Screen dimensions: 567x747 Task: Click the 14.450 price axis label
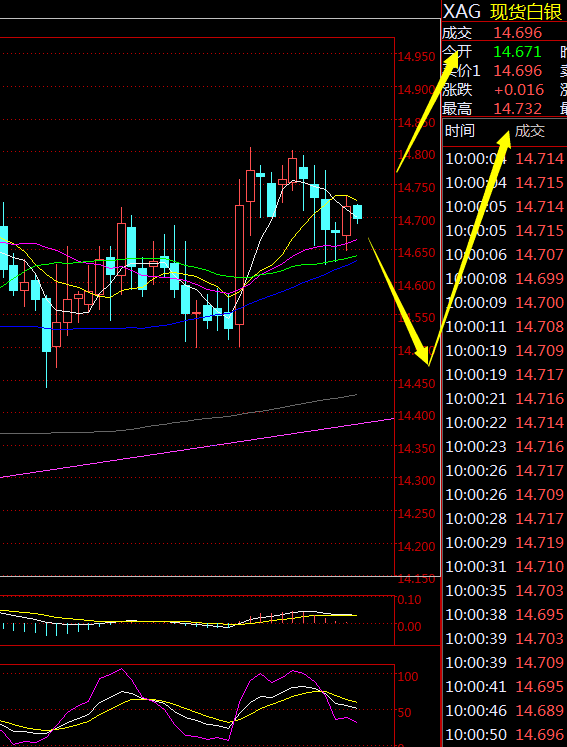tap(416, 384)
